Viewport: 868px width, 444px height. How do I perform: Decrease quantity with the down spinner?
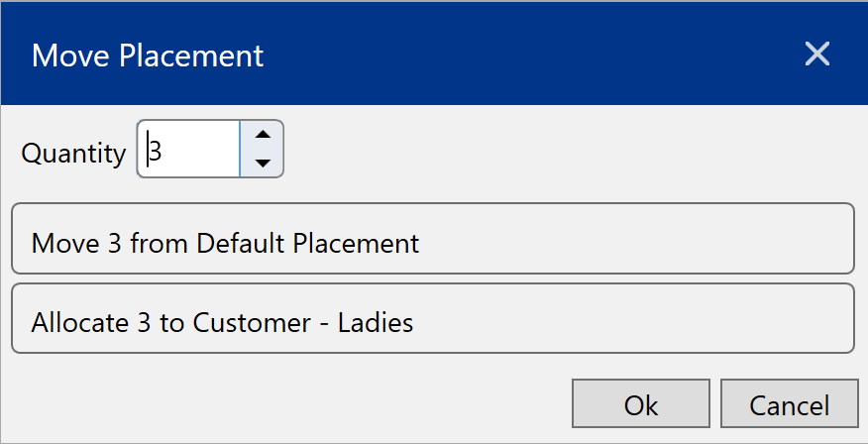click(x=263, y=163)
